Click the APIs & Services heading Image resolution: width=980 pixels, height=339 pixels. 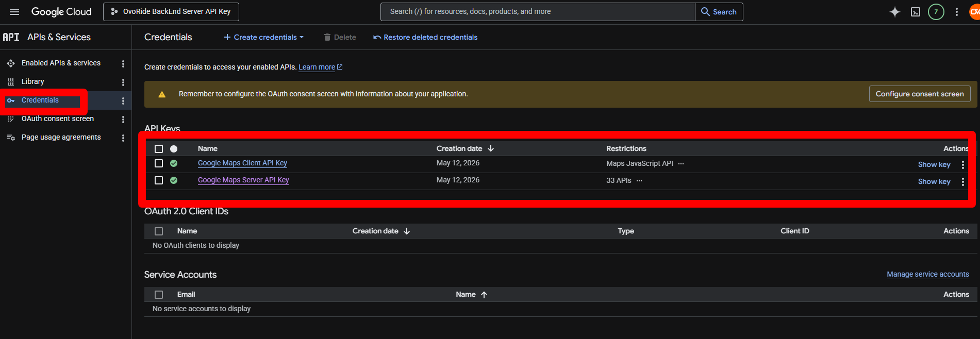pyautogui.click(x=59, y=37)
